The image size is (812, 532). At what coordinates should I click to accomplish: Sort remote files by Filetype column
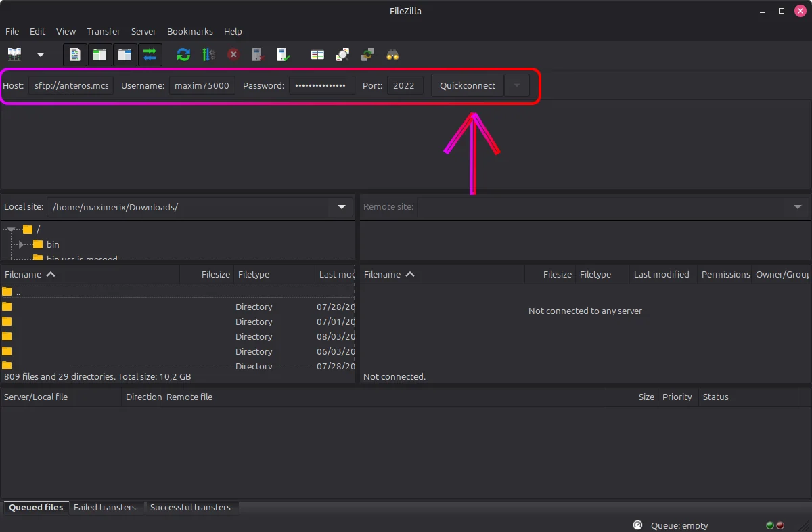(602, 274)
